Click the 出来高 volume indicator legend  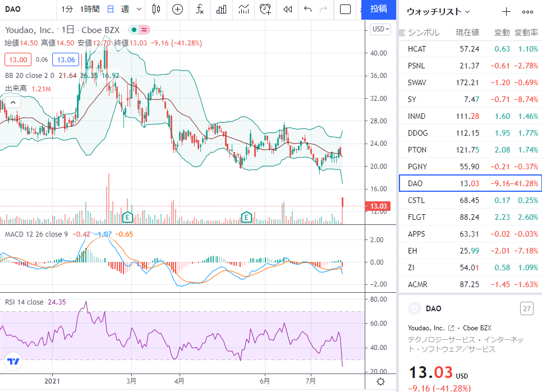click(16, 89)
